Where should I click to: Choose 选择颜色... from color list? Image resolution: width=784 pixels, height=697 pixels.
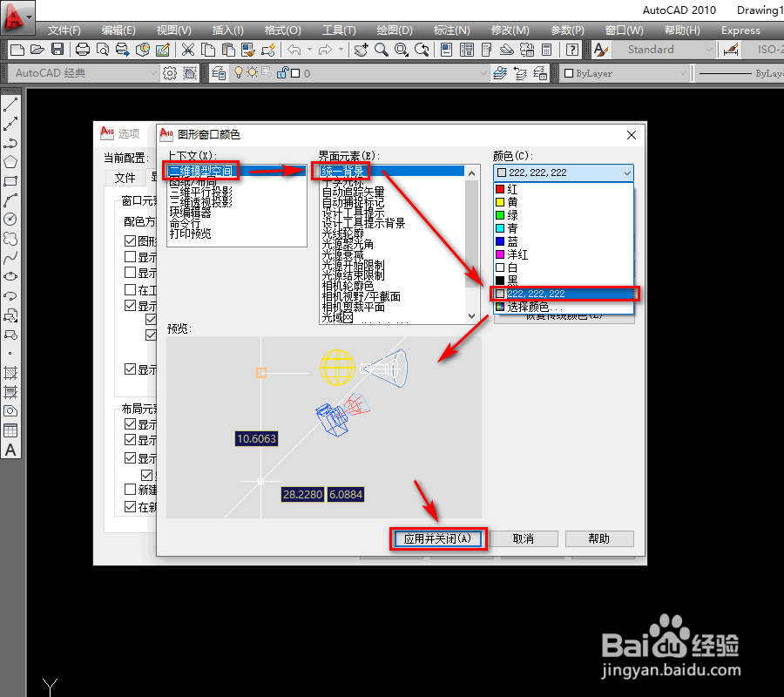point(564,307)
